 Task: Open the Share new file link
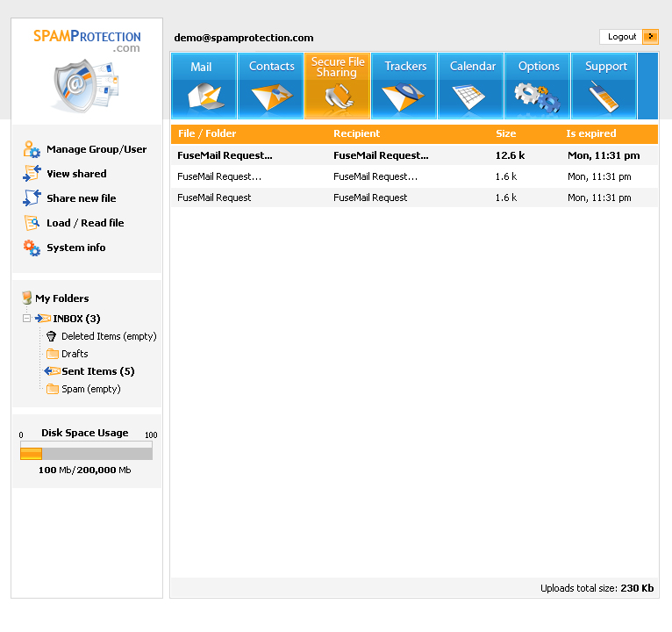[x=81, y=198]
